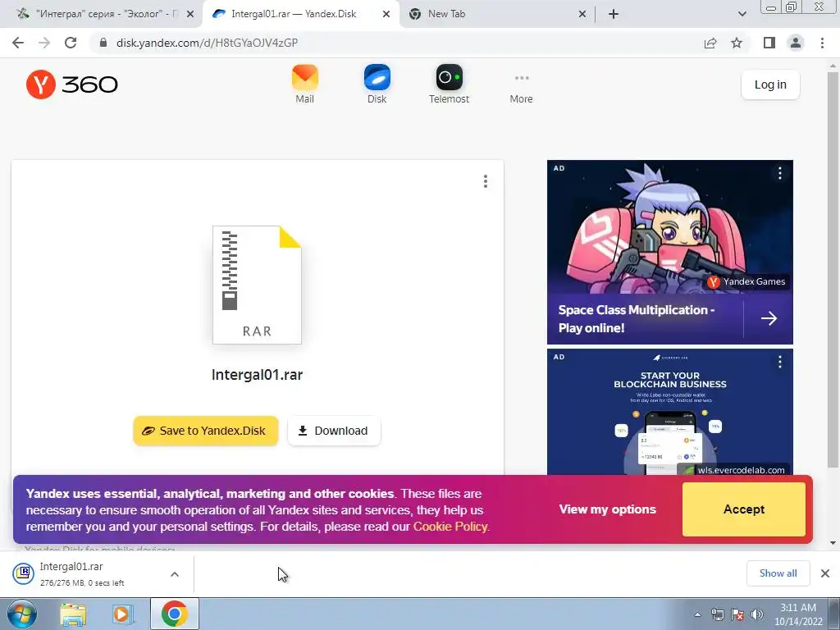Open the downloaded Intergal01.rar file in download bar
The image size is (840, 630).
click(x=80, y=573)
